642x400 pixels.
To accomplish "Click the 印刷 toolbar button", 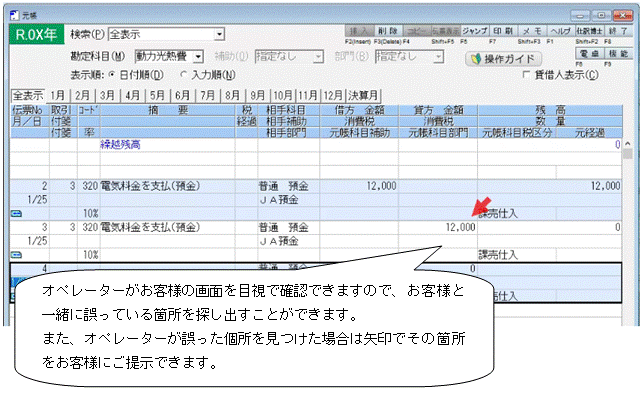I will coord(503,31).
